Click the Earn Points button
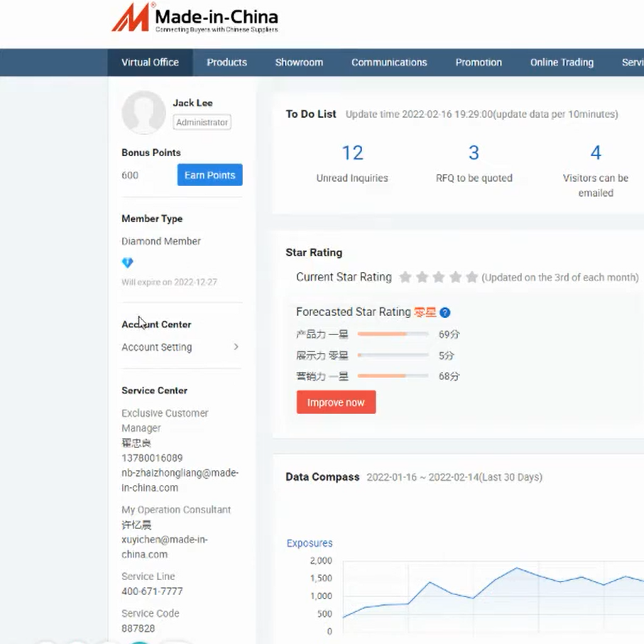The height and width of the screenshot is (644, 644). click(210, 175)
